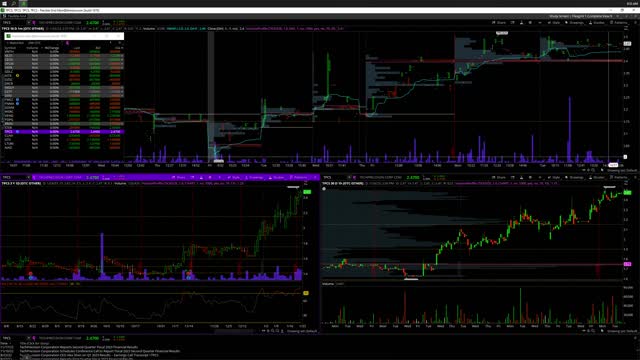Expand symbol dropdown arrow in top chart

click(x=29, y=22)
